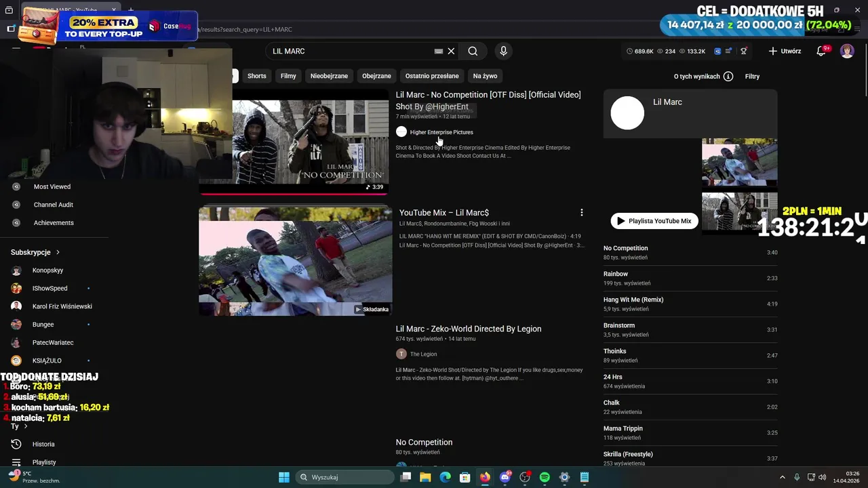
Task: Expand Subskrypcje section arrow
Action: [58, 252]
